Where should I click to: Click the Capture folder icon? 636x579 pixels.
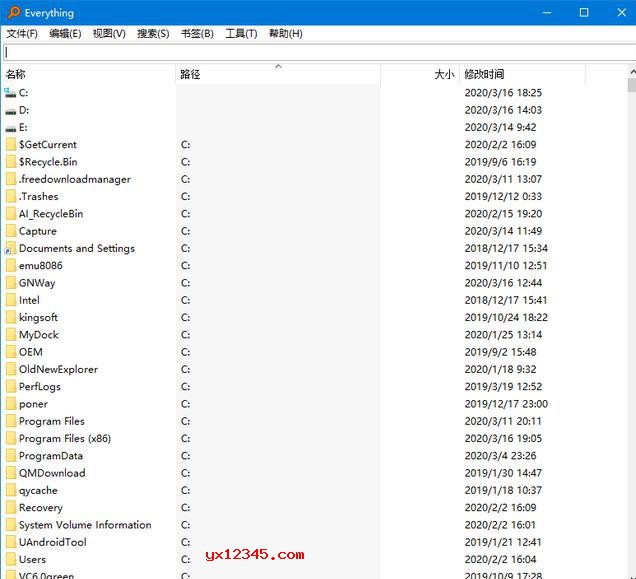coord(11,231)
